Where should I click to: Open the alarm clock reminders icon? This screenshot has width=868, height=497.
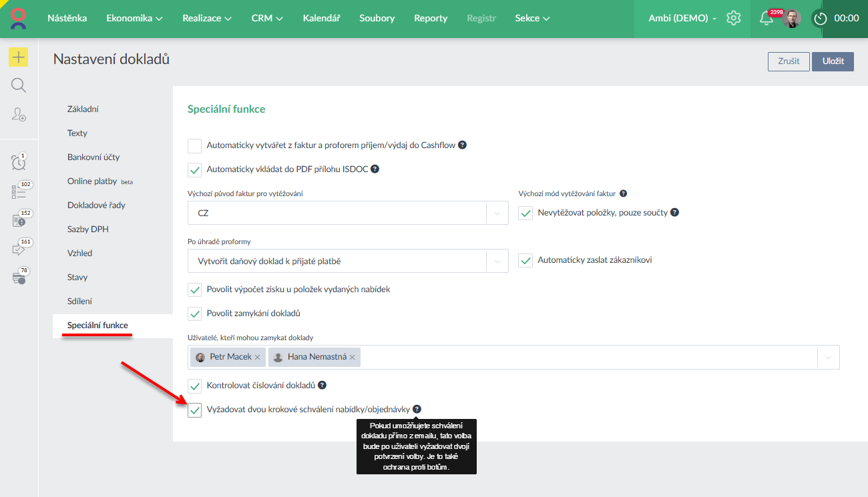pos(19,162)
